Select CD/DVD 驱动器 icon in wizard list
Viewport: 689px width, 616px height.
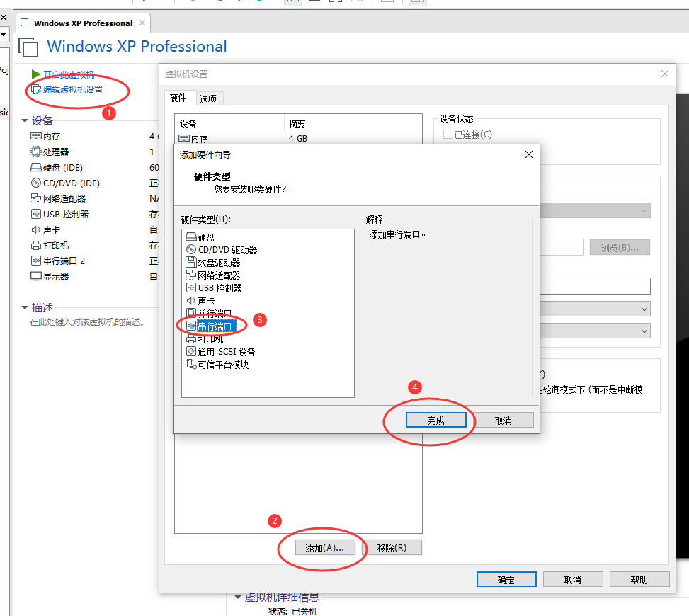click(x=190, y=249)
